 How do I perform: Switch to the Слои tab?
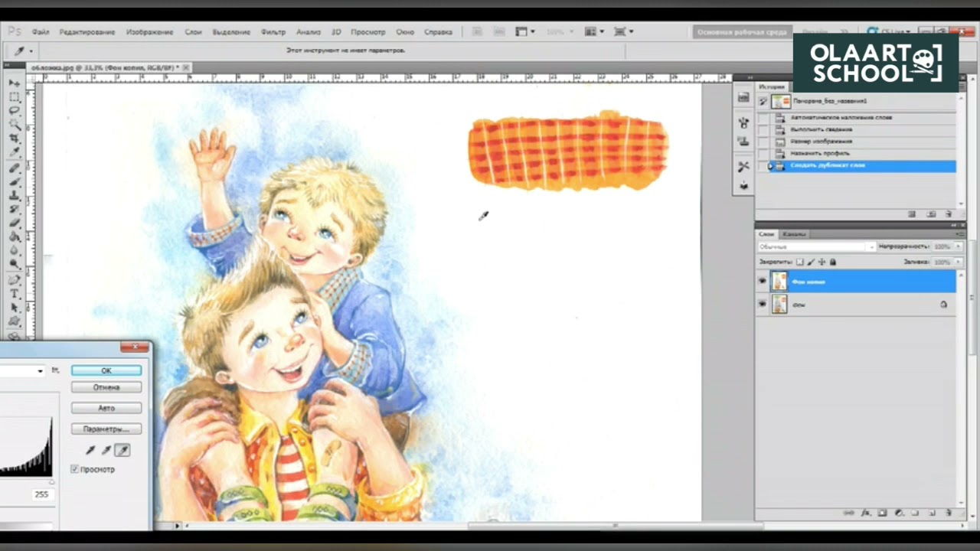766,234
